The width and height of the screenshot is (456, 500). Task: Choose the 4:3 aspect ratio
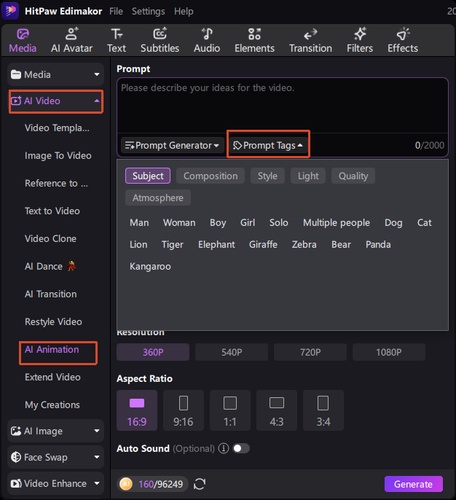tap(277, 410)
